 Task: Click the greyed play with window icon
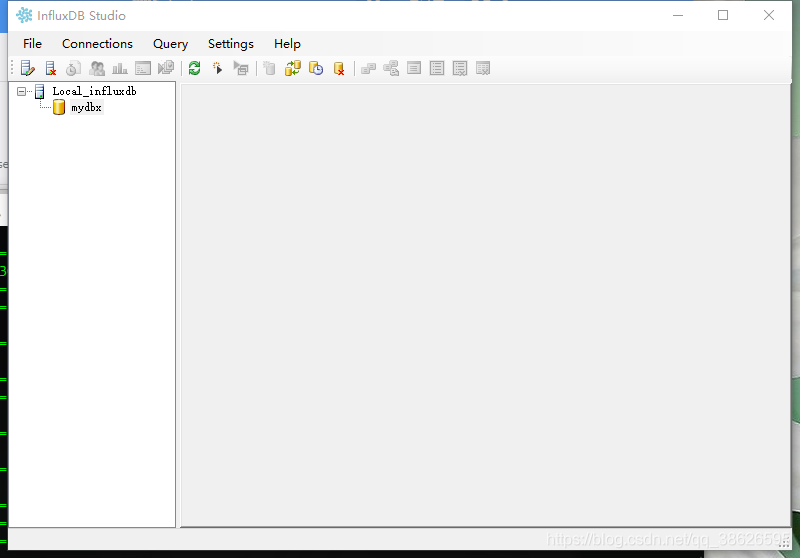pos(240,68)
